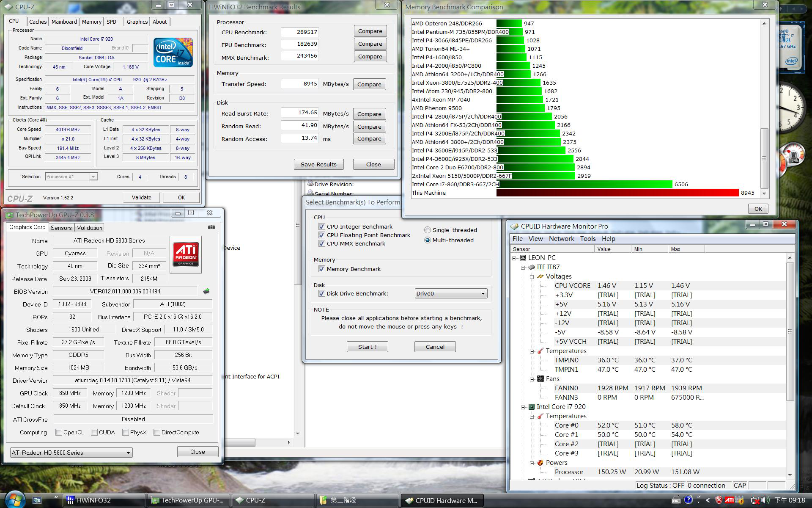
Task: Uncheck the Disk Drive Benchmark checkbox
Action: [x=322, y=293]
